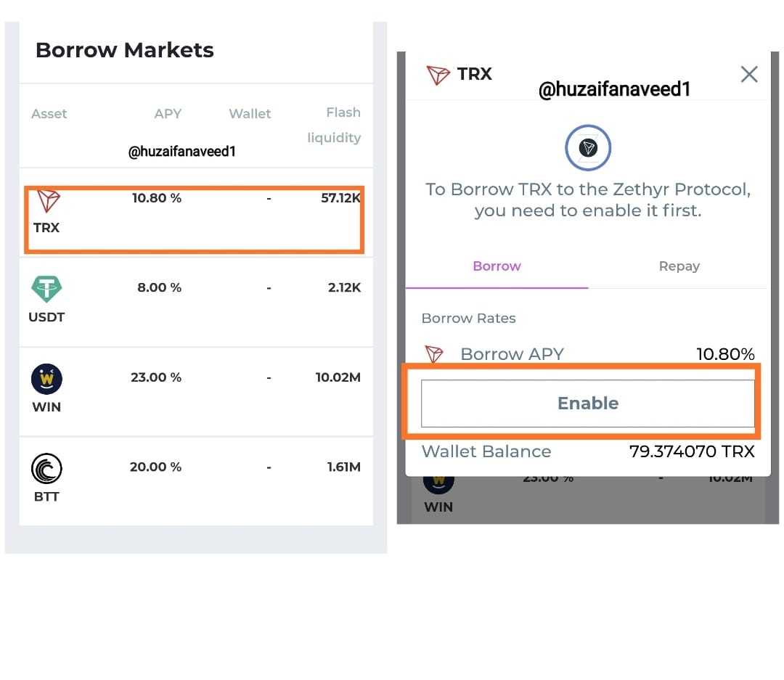Select the TRX 10.80 % market row
The height and width of the screenshot is (680, 784).
[196, 213]
